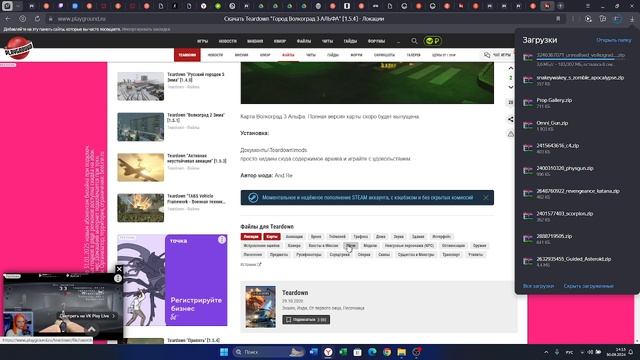Click 'Нейтральные персонажи (NPC)' tag
This screenshot has width=640, height=360.
409,246
